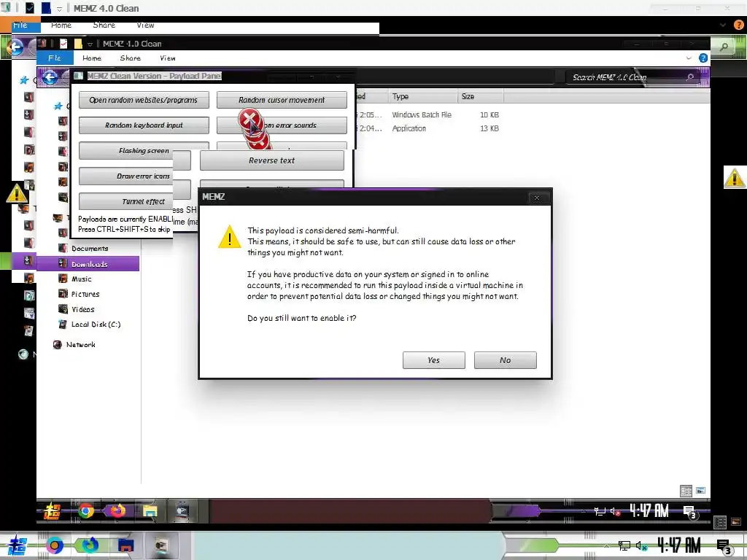Switch to details view icon, inner window

[x=686, y=491]
